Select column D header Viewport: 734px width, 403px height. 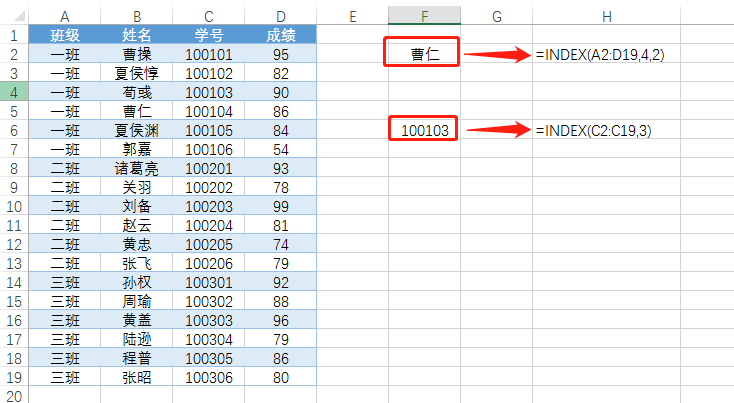click(280, 16)
